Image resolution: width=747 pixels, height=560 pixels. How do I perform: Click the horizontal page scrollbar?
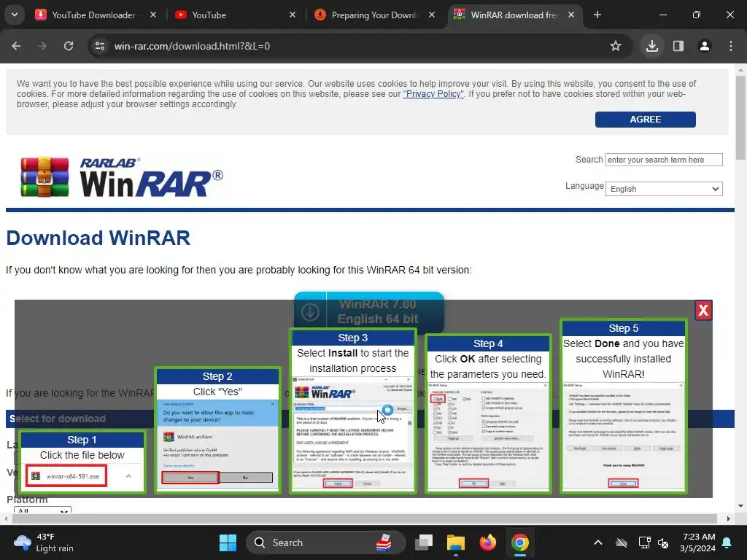(x=366, y=518)
